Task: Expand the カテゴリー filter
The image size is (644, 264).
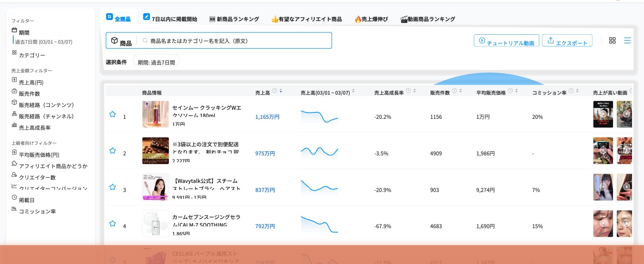Action: (x=32, y=55)
